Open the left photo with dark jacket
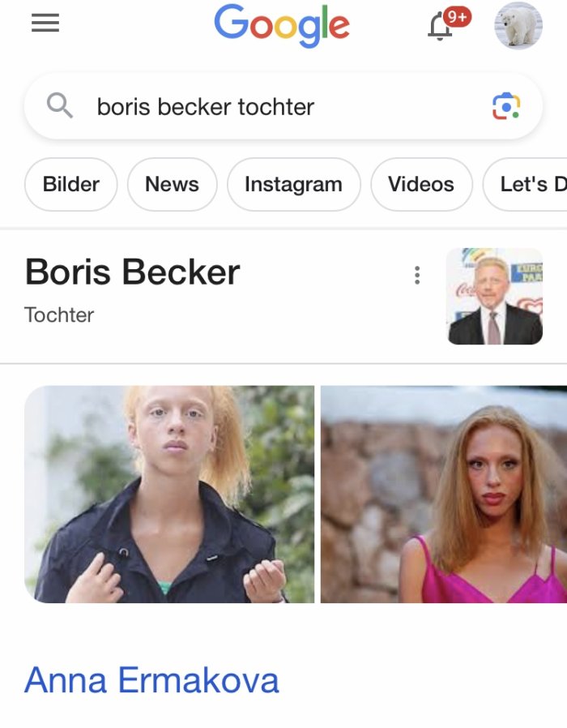The height and width of the screenshot is (728, 567). point(169,494)
